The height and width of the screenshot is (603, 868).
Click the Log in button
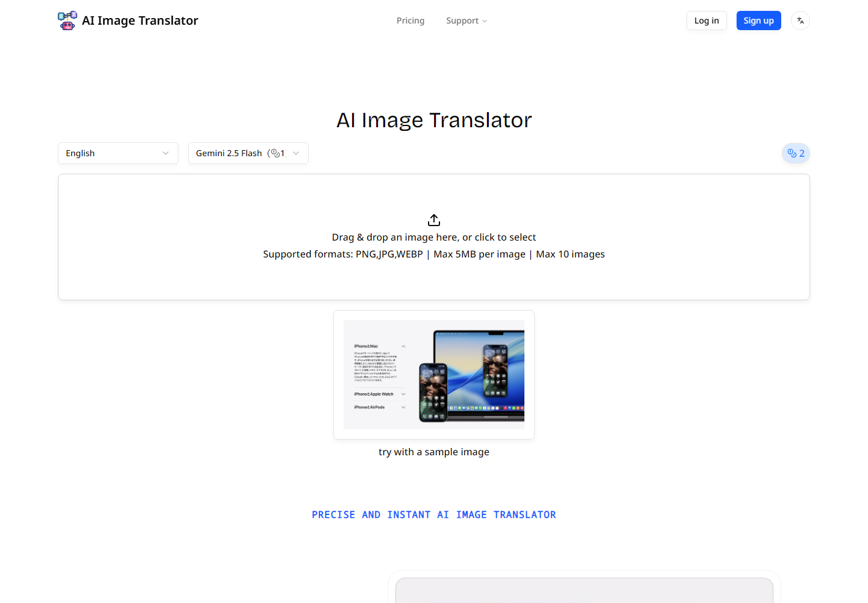[x=706, y=21]
